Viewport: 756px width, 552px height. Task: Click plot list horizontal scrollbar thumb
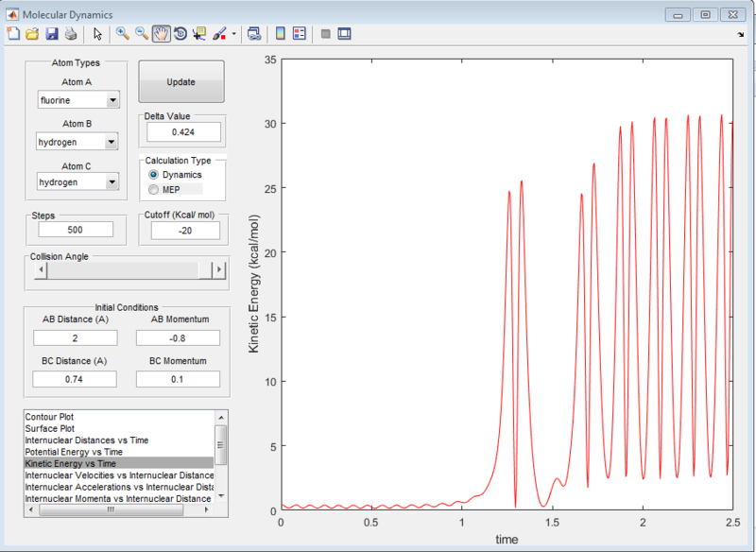pos(111,509)
